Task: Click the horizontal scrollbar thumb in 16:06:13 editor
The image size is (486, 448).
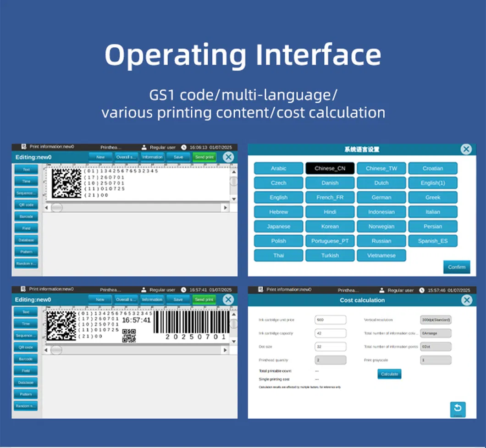Action: click(57, 208)
